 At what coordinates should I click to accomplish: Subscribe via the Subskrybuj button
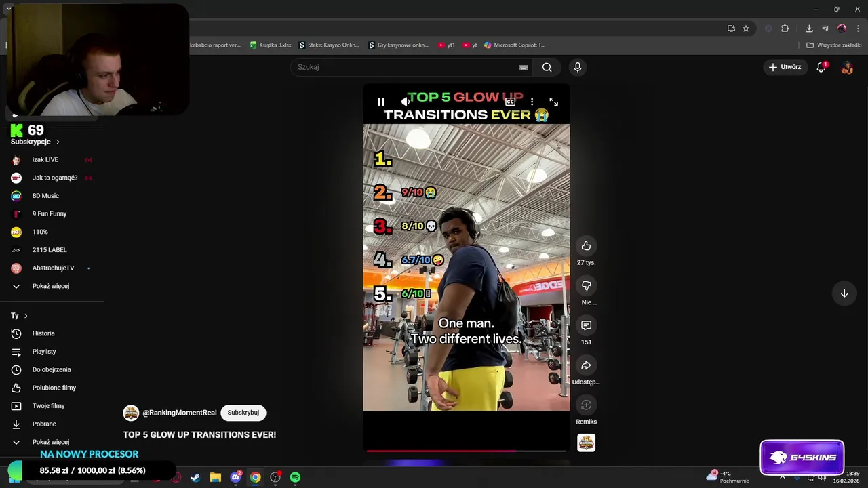click(x=243, y=413)
